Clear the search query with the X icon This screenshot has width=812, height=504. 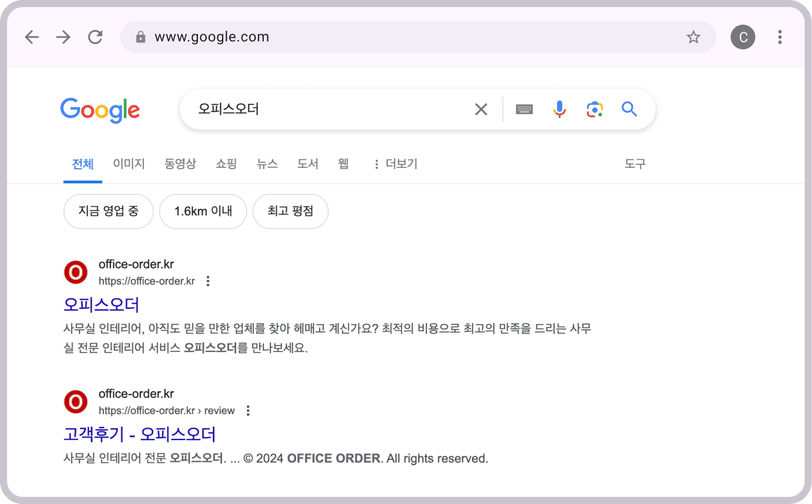coord(481,109)
